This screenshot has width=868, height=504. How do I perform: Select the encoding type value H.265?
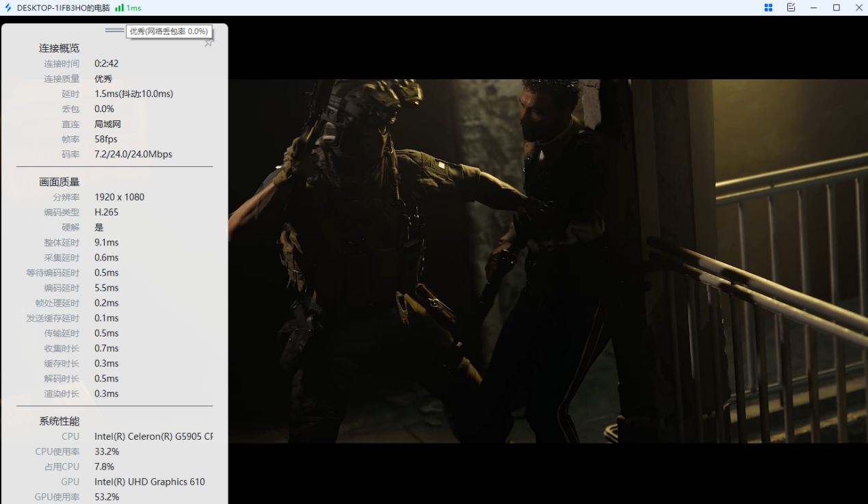point(107,212)
